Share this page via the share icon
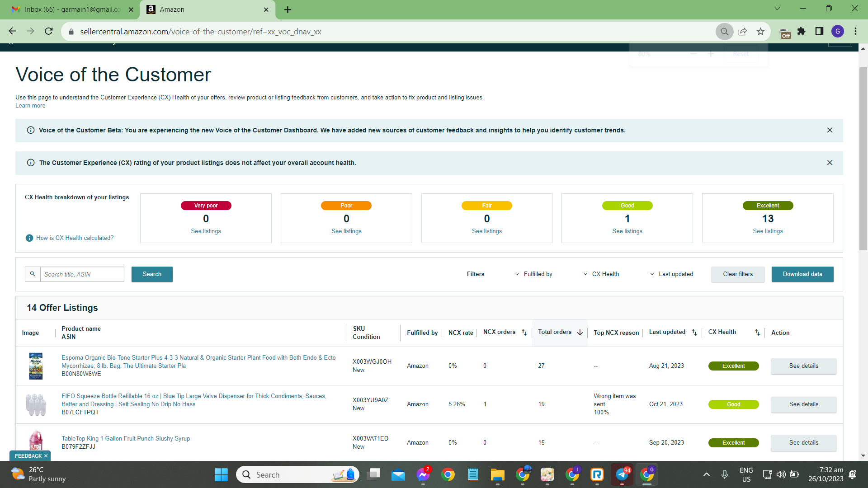This screenshot has width=868, height=488. pyautogui.click(x=742, y=32)
